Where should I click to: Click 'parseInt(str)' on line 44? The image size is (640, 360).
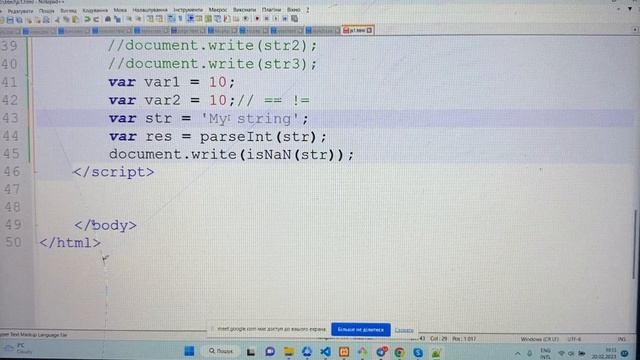[258, 136]
